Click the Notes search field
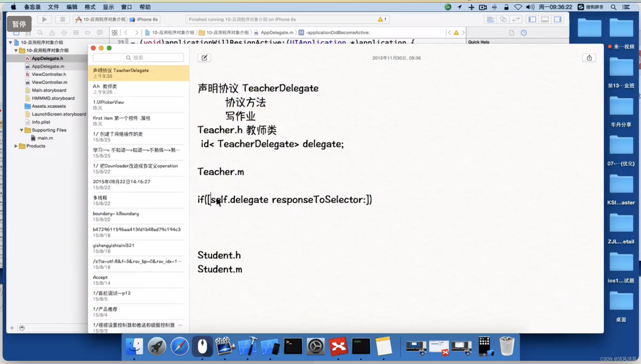This screenshot has width=641, height=364. pyautogui.click(x=138, y=58)
